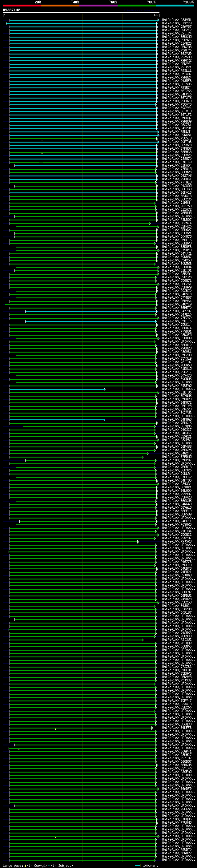Open hit UniRef100_B4FHA3
Image resolution: width=197 pixels, height=868 pixels.
(177, 419)
